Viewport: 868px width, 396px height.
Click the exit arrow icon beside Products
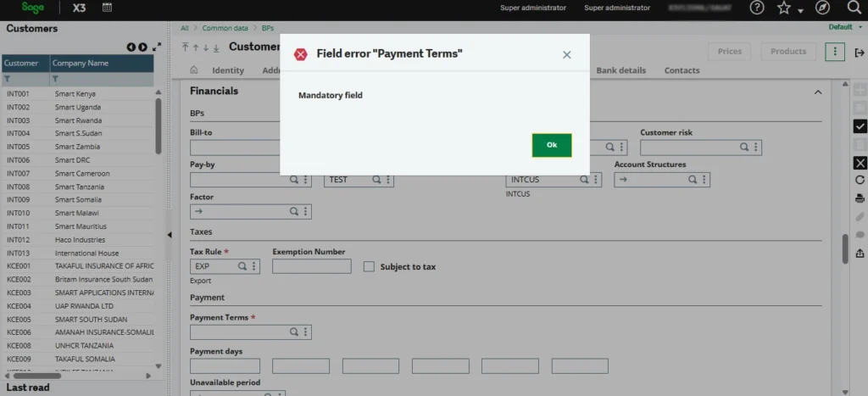pyautogui.click(x=860, y=53)
